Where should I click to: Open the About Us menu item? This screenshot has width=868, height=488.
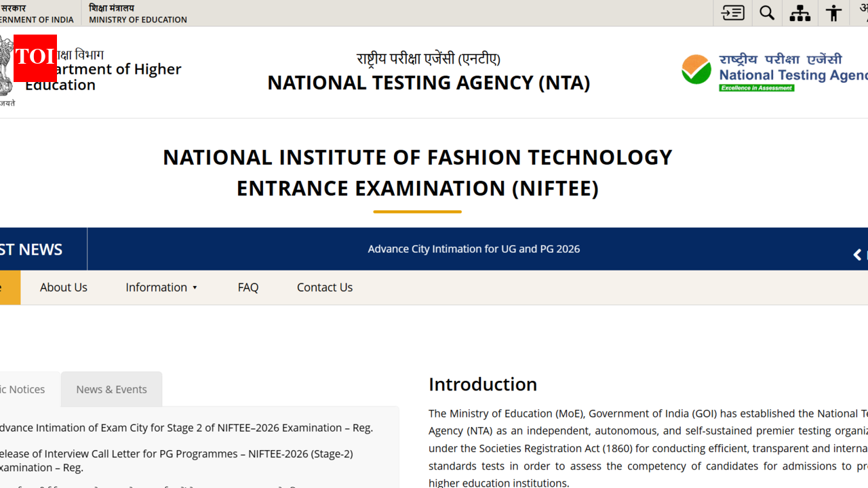pos(63,287)
